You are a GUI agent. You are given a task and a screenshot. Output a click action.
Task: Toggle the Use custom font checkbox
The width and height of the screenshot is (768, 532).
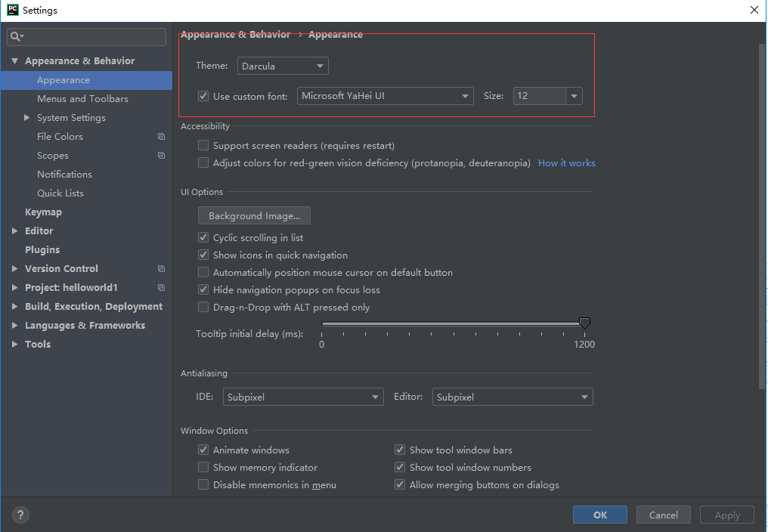pos(203,96)
